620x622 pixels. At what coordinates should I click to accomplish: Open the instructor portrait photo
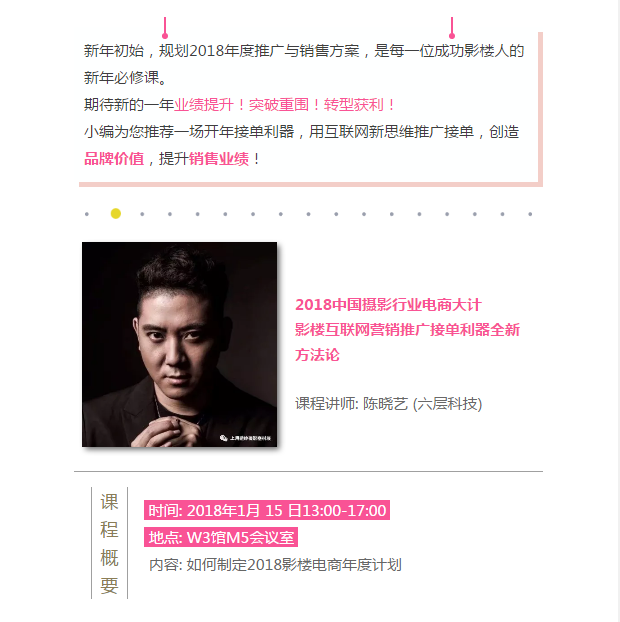pyautogui.click(x=180, y=344)
